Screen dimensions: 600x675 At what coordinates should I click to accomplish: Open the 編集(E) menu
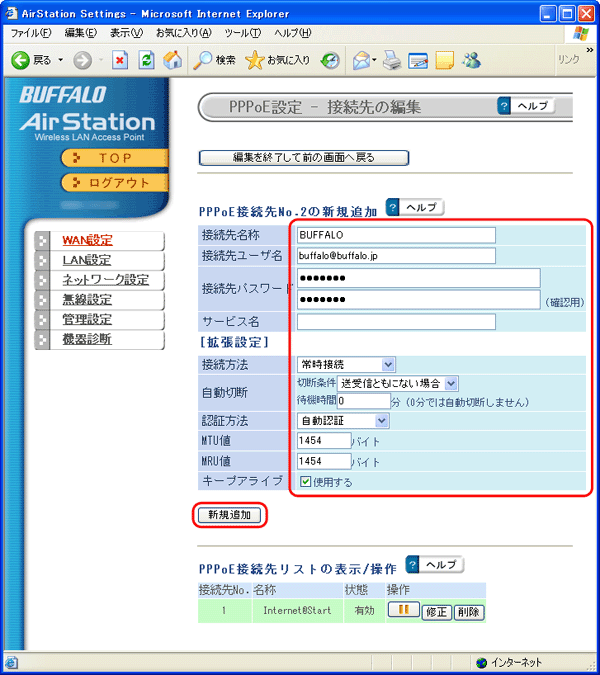81,33
